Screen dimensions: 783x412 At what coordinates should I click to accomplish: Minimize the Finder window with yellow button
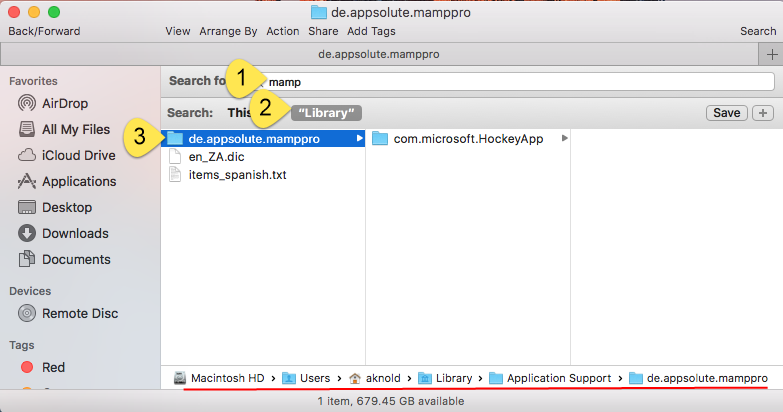[34, 12]
